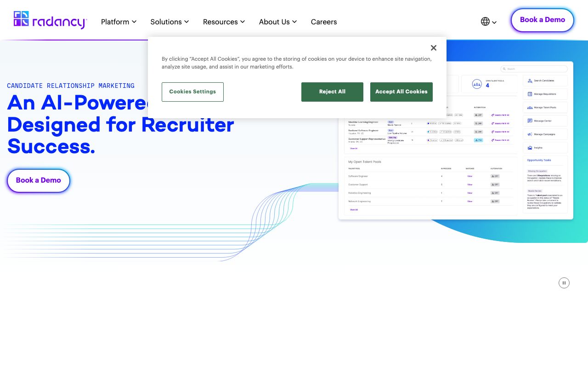Screen dimensions: 588x368
Task: Click the Radancy logo
Action: (50, 21)
